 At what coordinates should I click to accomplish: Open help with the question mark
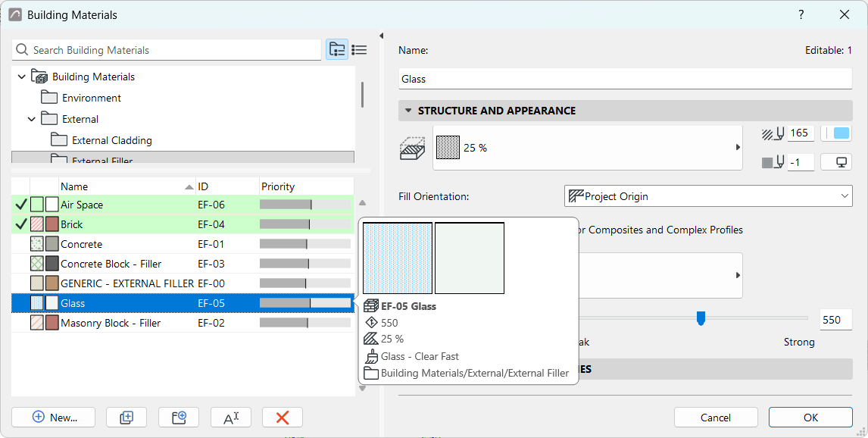coord(801,15)
